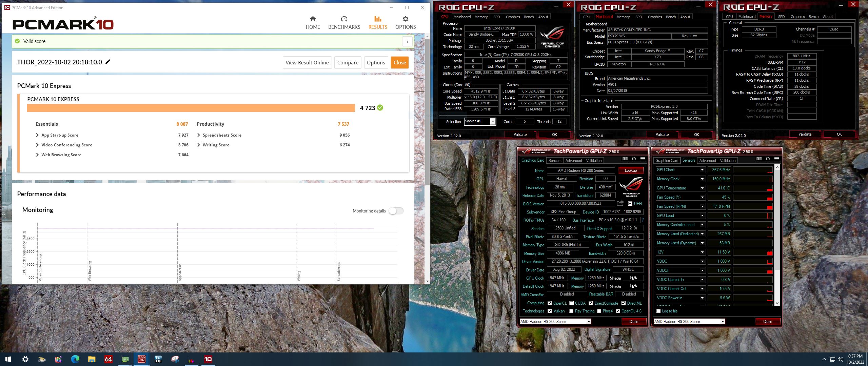Image resolution: width=868 pixels, height=366 pixels.
Task: Show hidden system tray icons
Action: [824, 359]
